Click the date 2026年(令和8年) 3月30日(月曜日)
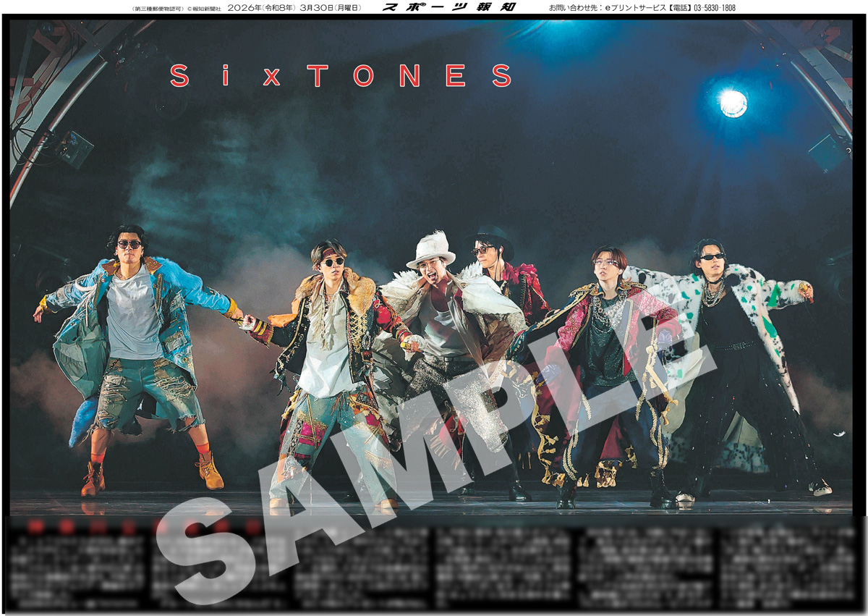This screenshot has height=616, width=868. tap(294, 8)
